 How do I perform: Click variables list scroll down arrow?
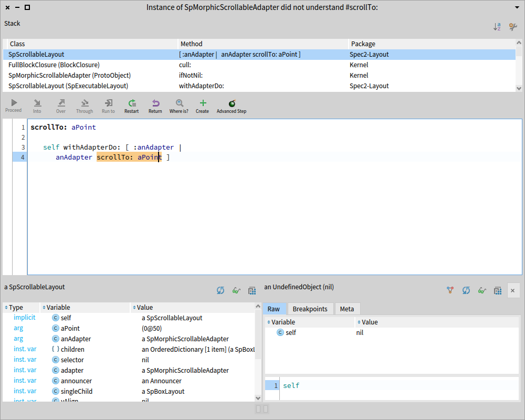pos(258,398)
